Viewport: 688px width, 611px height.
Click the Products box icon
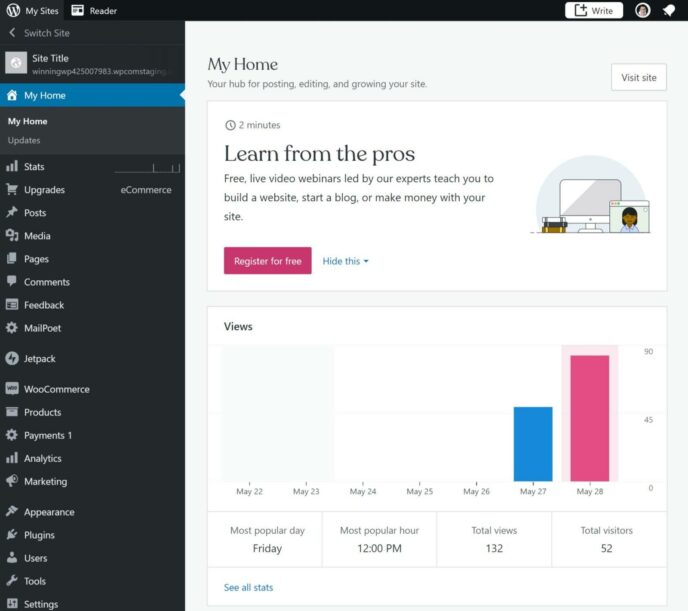[12, 412]
